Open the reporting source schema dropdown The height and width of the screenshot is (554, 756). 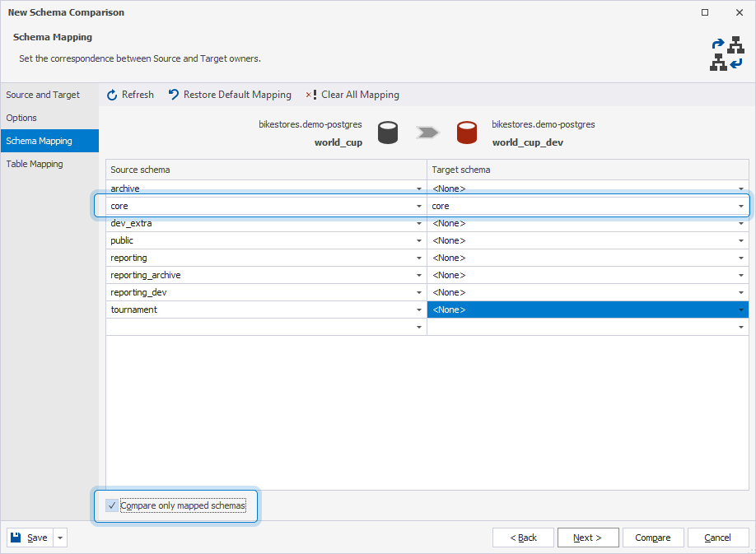click(419, 258)
